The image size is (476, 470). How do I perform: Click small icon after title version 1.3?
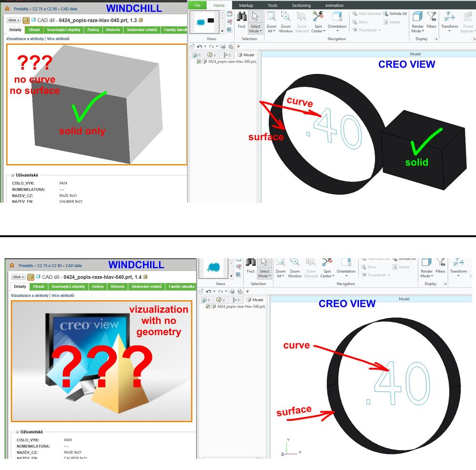[x=141, y=20]
